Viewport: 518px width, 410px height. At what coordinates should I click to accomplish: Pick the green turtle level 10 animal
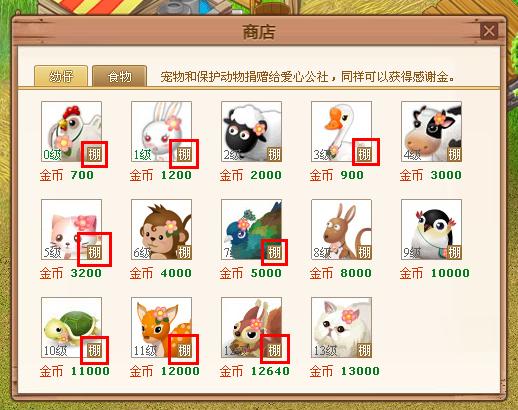click(x=71, y=328)
